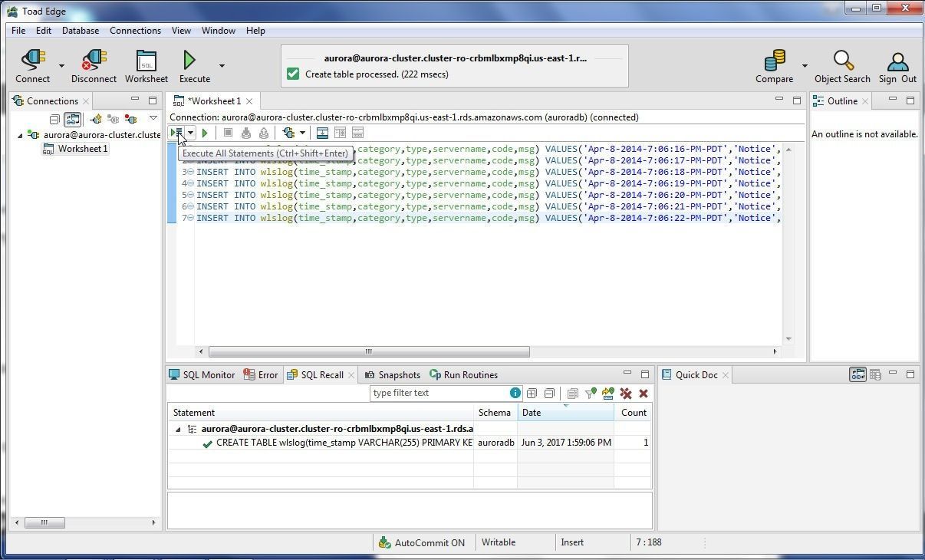
Task: Open the connection switch dropdown arrow
Action: (302, 133)
